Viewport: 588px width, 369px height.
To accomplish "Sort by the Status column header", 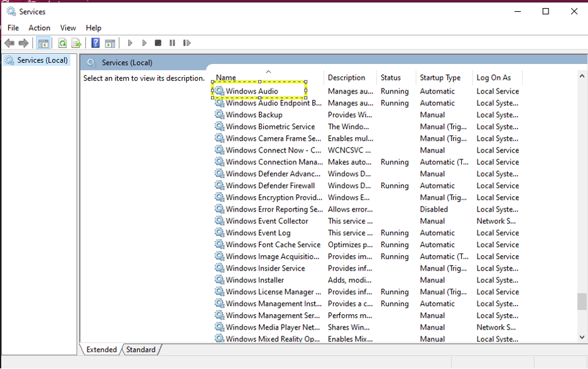I will [x=390, y=78].
